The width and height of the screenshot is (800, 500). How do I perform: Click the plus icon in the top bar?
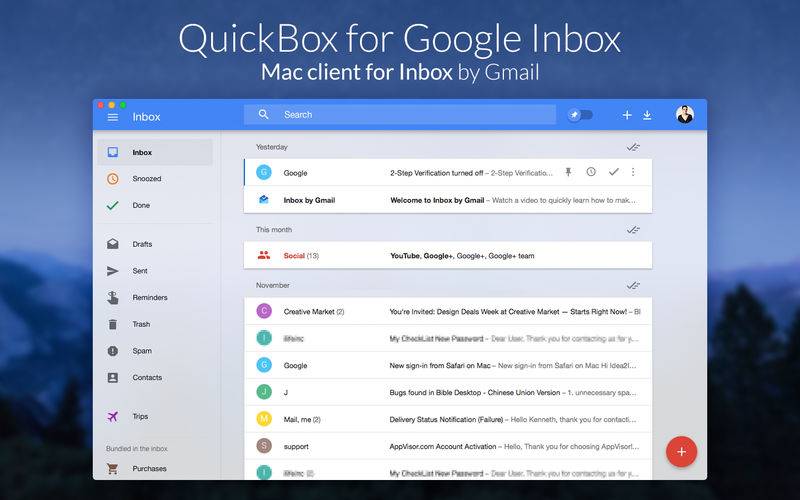627,115
